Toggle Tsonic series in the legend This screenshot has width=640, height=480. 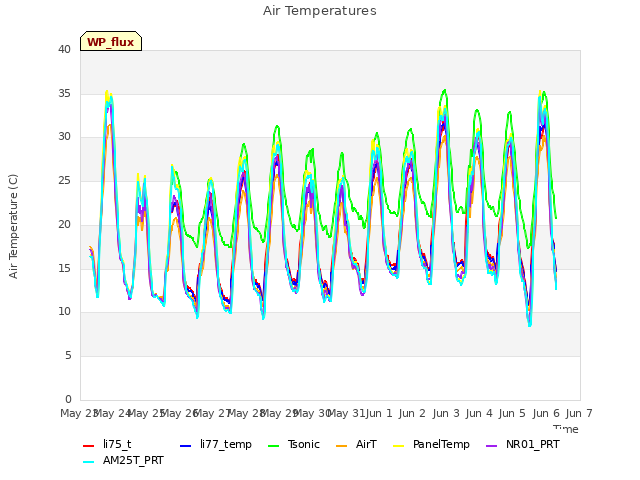point(294,444)
